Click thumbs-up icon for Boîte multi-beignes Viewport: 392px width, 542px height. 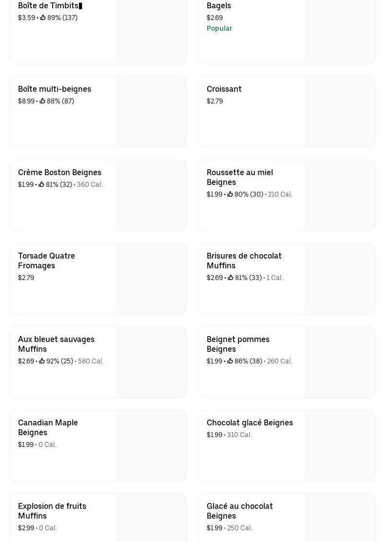[42, 101]
